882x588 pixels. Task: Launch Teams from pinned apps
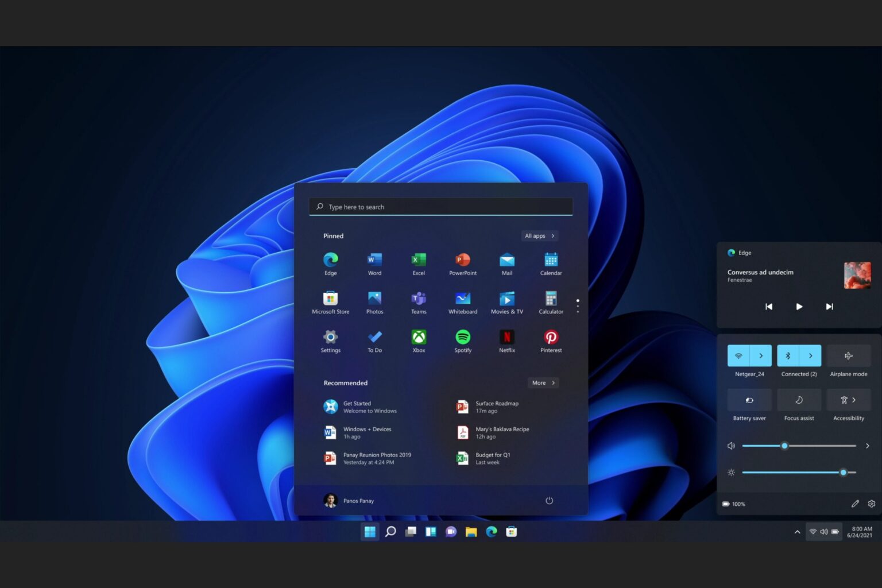coord(419,302)
